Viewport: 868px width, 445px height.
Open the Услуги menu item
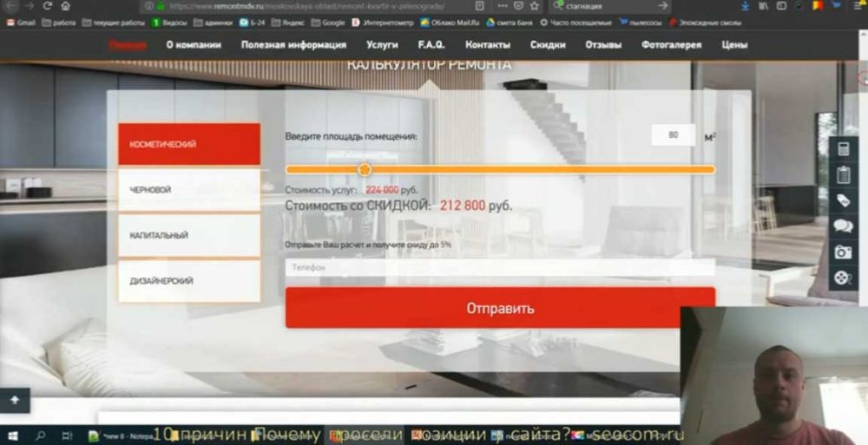(382, 45)
